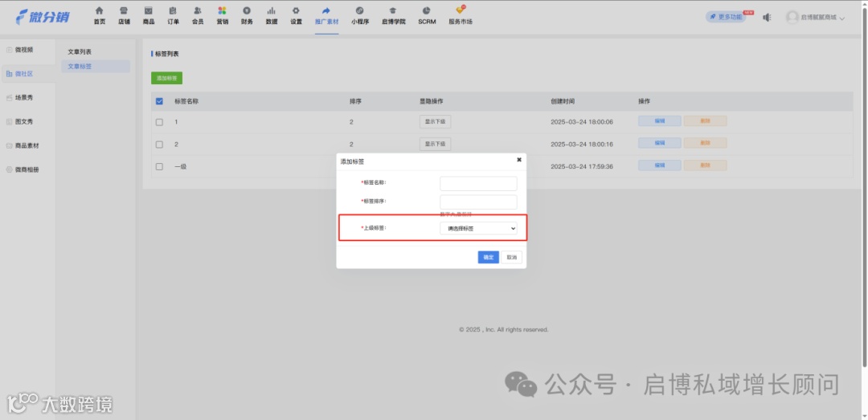Click the blue 确定 button in dialog
This screenshot has width=868, height=420.
[x=489, y=257]
